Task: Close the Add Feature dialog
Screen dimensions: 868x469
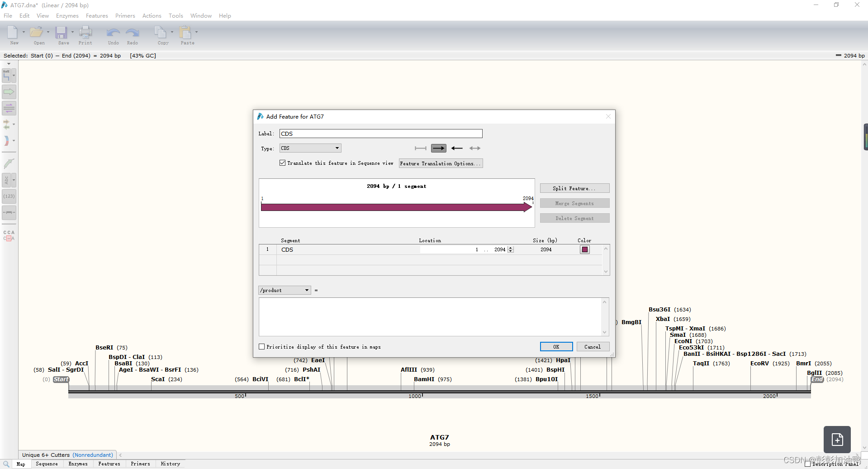Action: (608, 117)
